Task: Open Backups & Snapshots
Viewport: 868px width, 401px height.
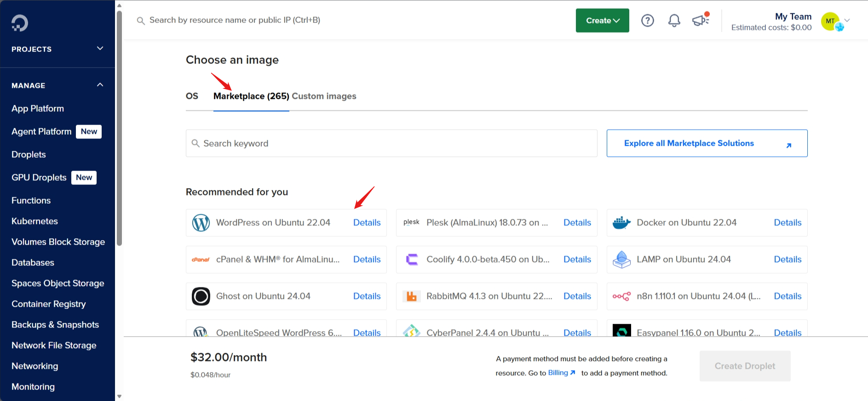Action: [55, 325]
